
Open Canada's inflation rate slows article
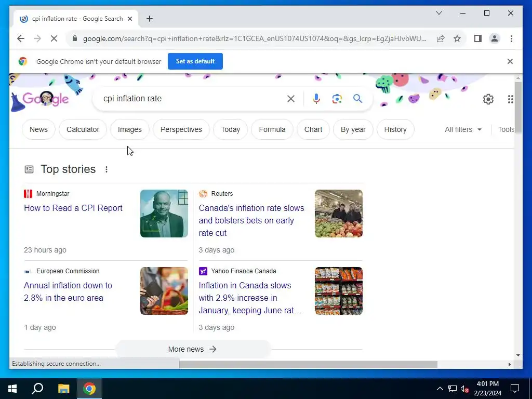(x=251, y=220)
